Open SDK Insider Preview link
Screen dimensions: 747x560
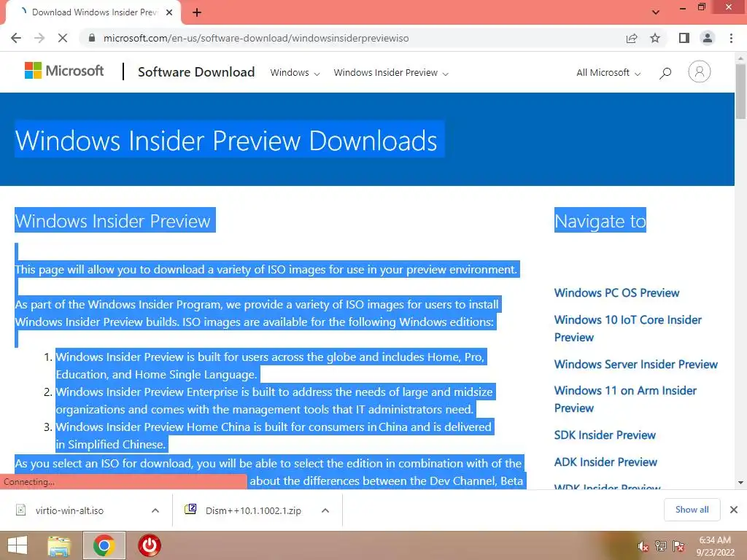pos(605,435)
